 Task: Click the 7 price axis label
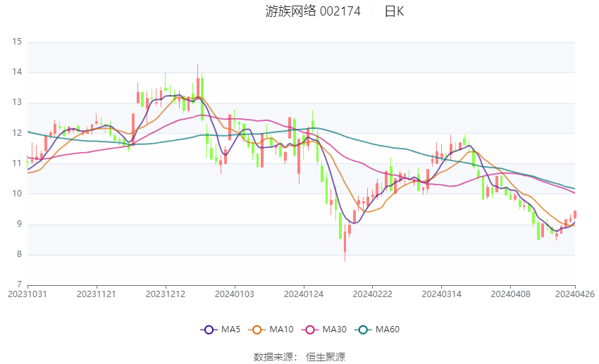click(20, 285)
